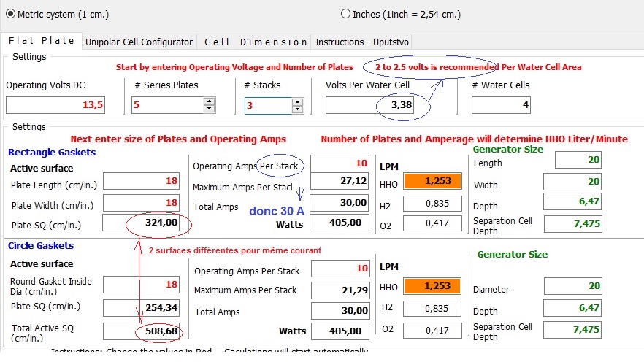Image resolution: width=644 pixels, height=362 pixels.
Task: Click the rectangle Operating Amps Per Stack field
Action: pos(340,163)
